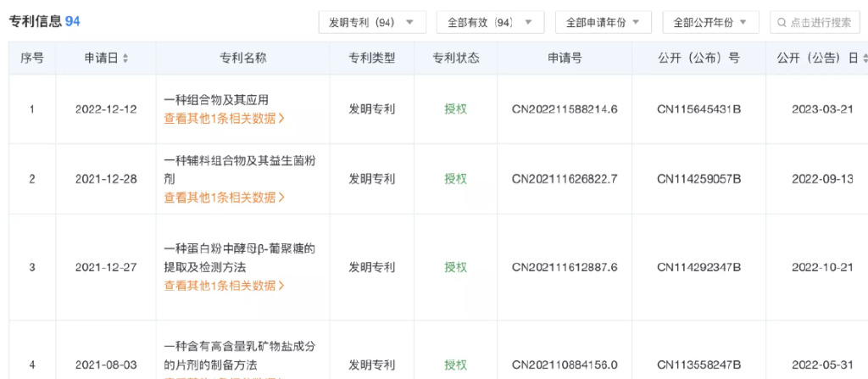Sort by 公开（公告）日 column arrows
The height and width of the screenshot is (379, 868).
click(864, 59)
